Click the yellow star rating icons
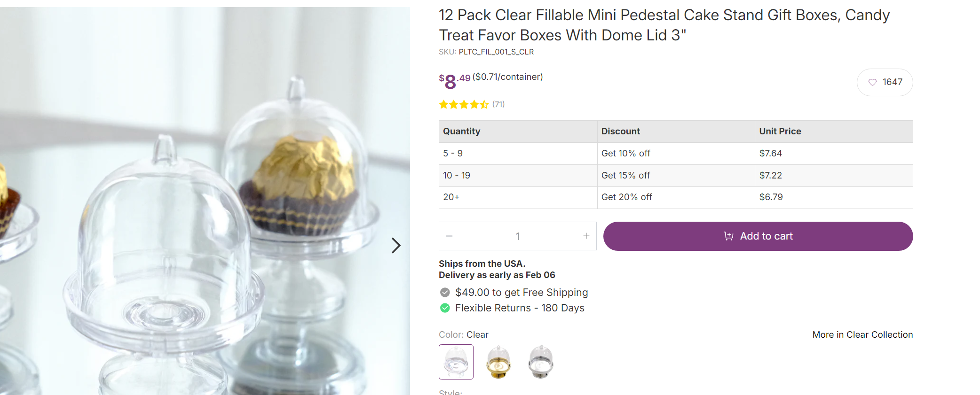Screen dimensions: 980x395 [464, 104]
